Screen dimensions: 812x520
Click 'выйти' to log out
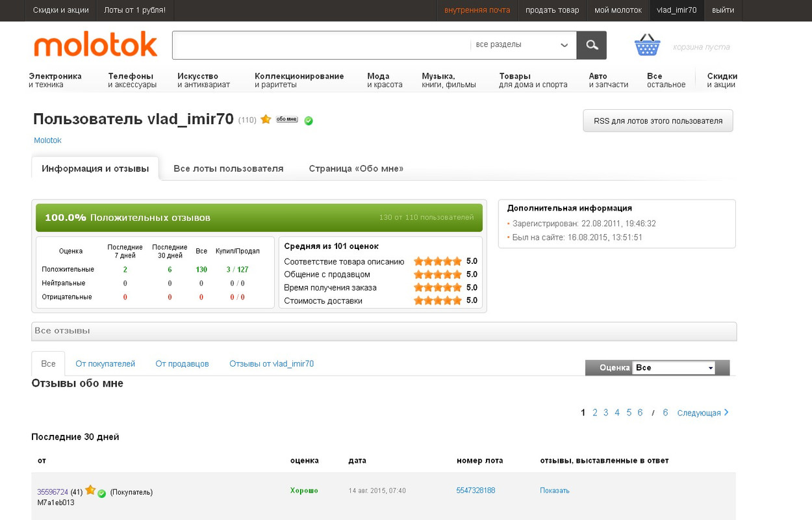723,10
